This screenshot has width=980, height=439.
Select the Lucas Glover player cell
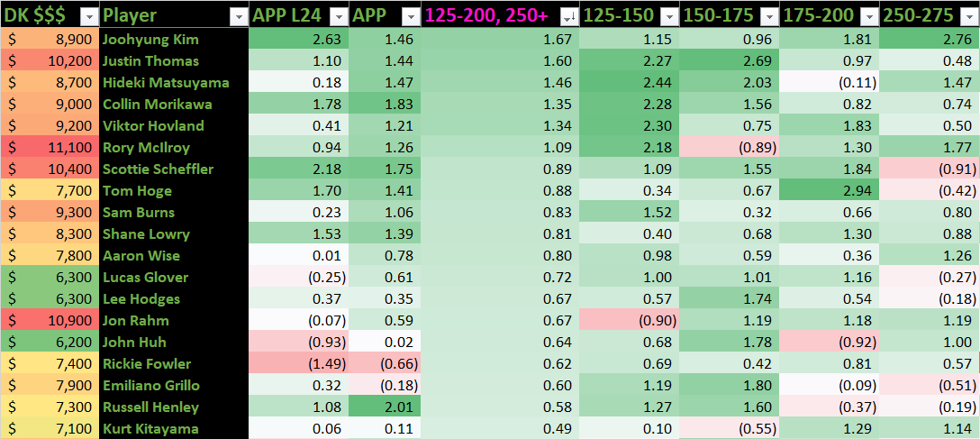click(x=174, y=277)
